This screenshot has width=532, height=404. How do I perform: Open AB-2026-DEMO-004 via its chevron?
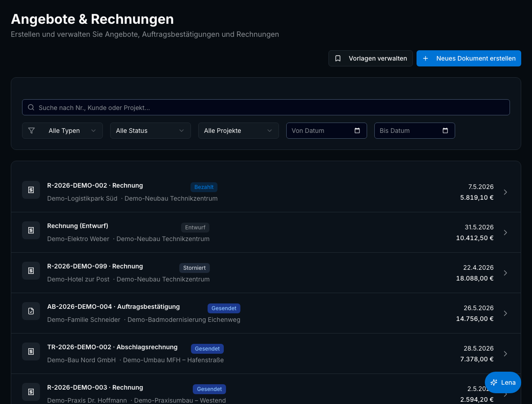[505, 313]
